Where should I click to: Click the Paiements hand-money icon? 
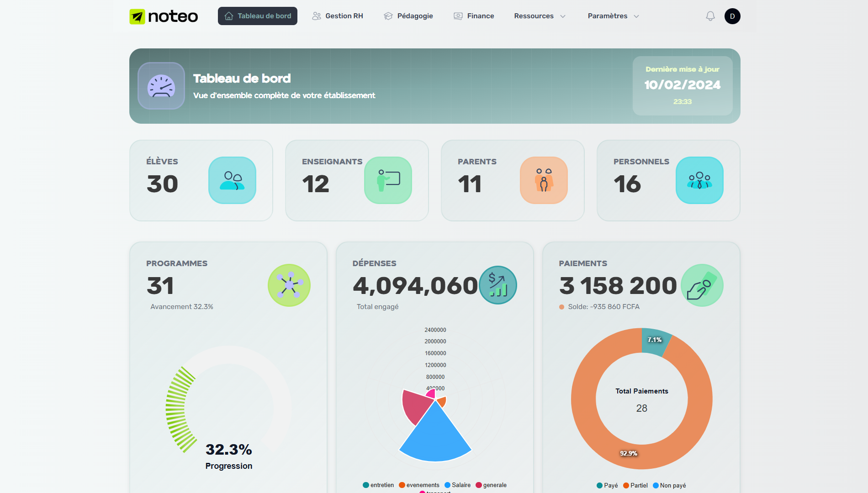[x=702, y=285]
